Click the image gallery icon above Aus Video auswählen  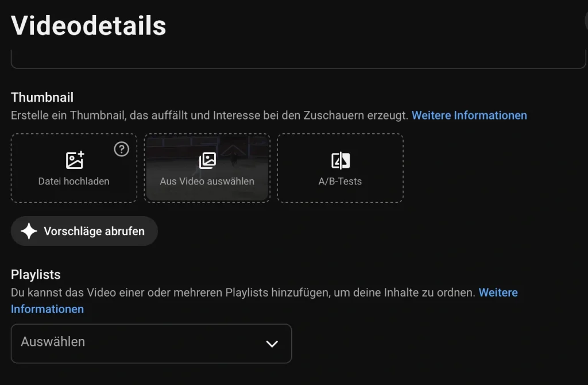(x=207, y=160)
